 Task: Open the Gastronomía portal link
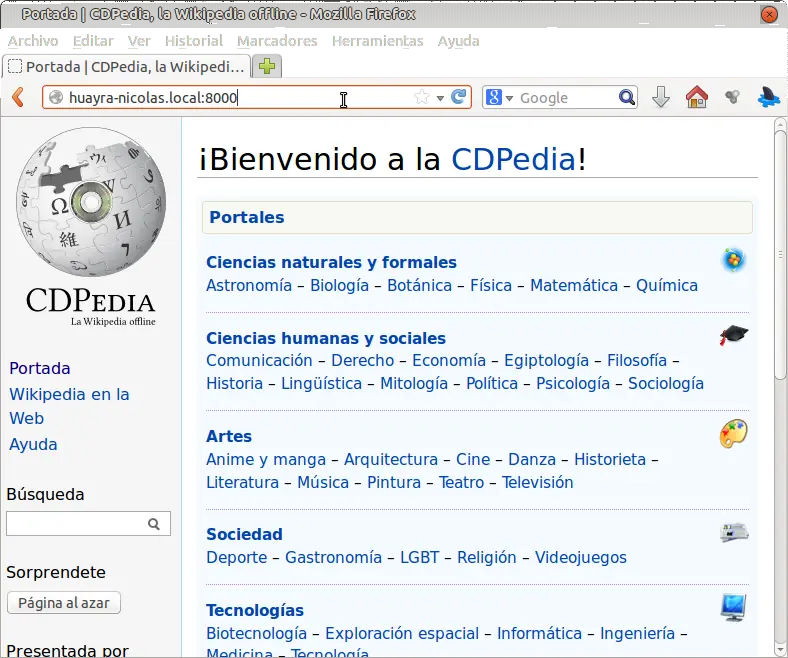click(333, 557)
